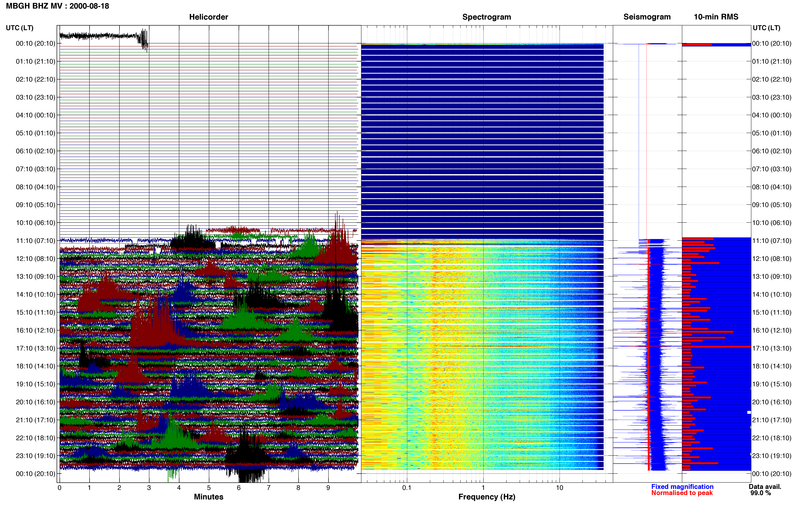Image resolution: width=812 pixels, height=508 pixels.
Task: Click the black helicorder trace at the top row
Action: [x=104, y=36]
